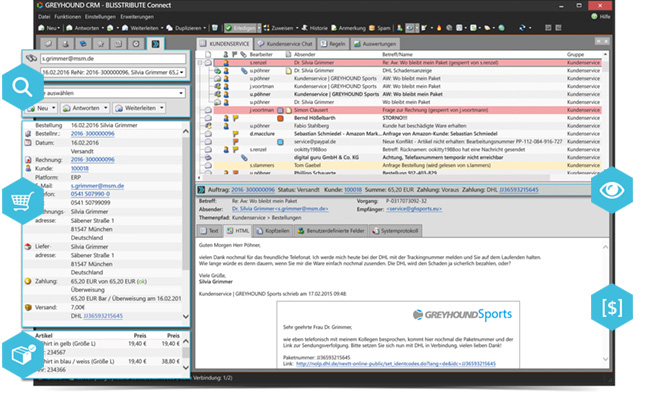Open the Antworten dropdown arrow in main toolbar
Image resolution: width=650 pixels, height=396 pixels.
click(103, 28)
